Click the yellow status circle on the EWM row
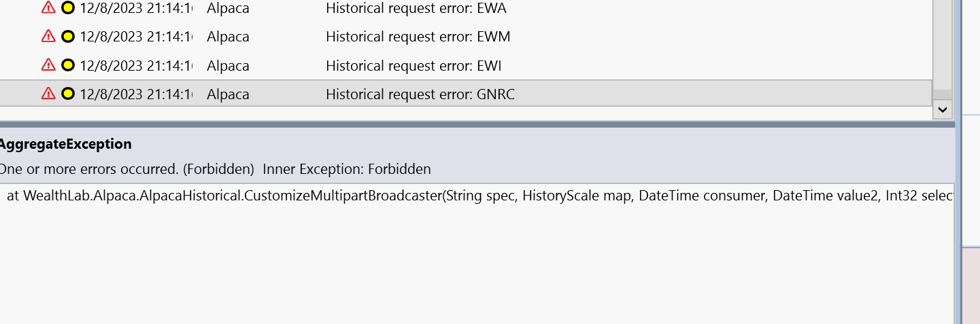 click(x=67, y=36)
